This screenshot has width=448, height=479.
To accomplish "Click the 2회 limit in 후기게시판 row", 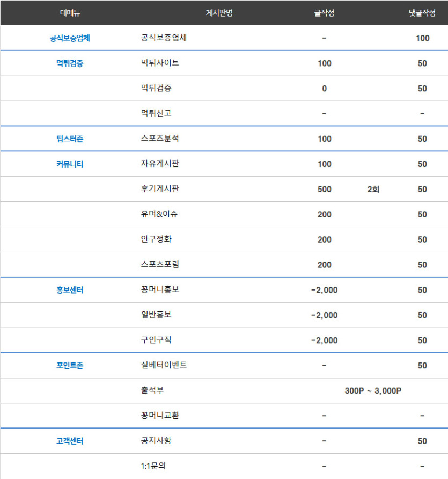I will tap(373, 190).
